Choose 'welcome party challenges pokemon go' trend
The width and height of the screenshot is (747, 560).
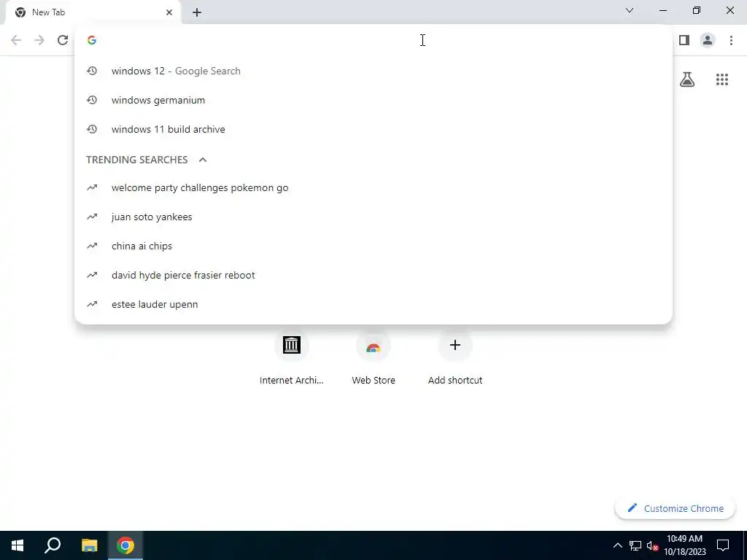[373, 187]
